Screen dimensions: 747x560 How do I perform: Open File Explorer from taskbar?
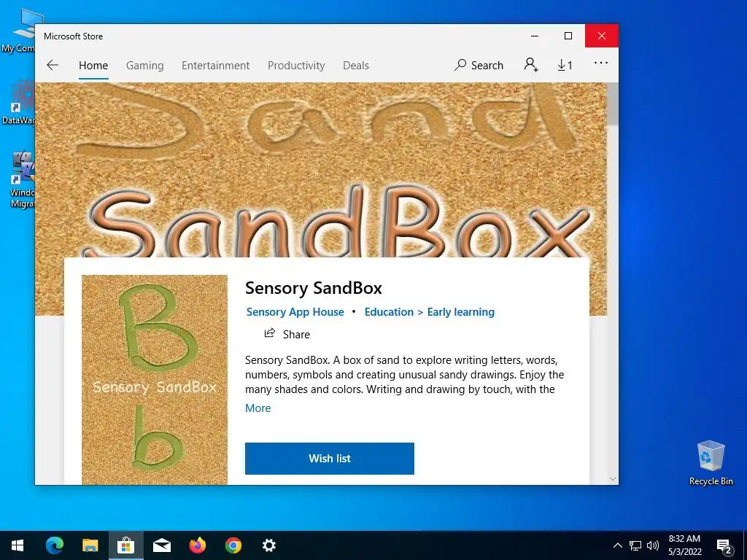coord(90,545)
